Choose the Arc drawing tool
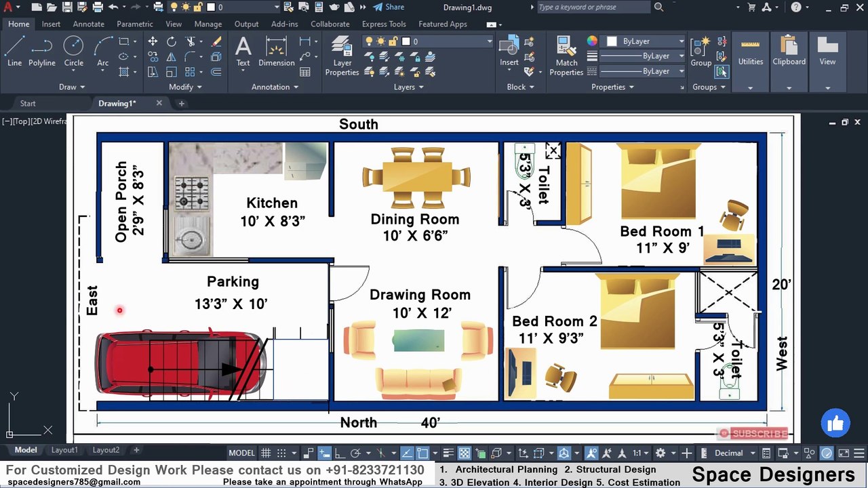 (102, 52)
